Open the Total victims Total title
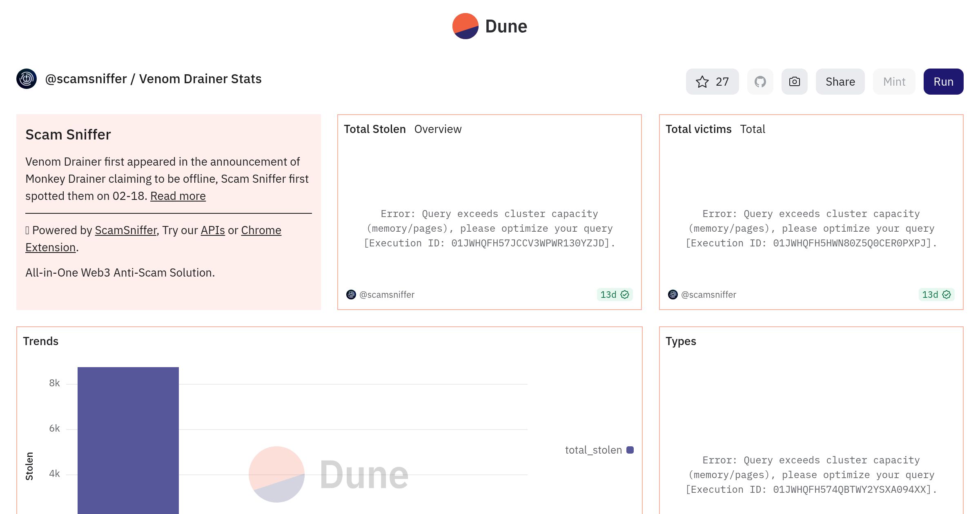This screenshot has height=514, width=980. click(715, 129)
